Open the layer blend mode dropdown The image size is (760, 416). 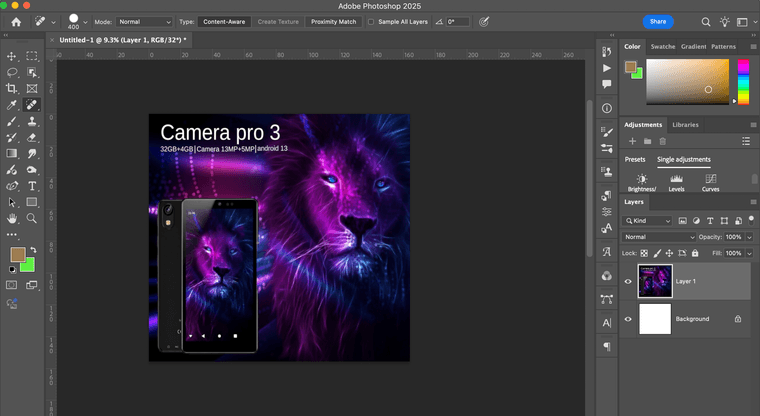659,237
